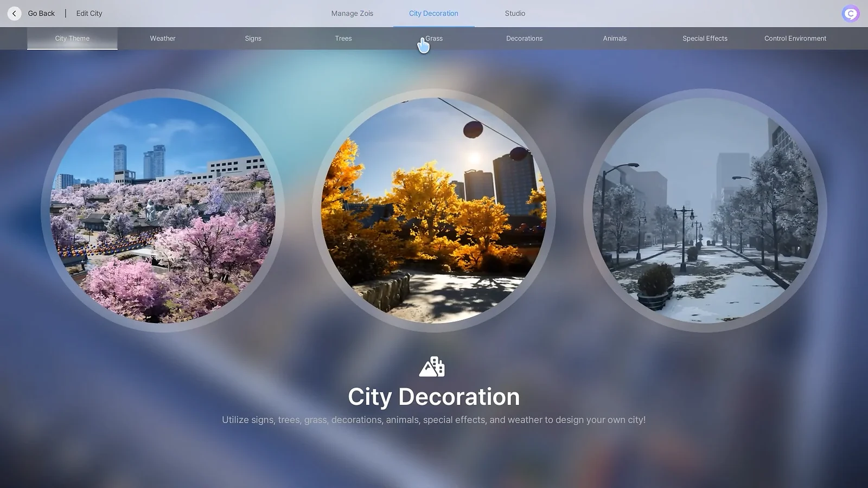
Task: Select the Weather category
Action: pyautogui.click(x=162, y=38)
